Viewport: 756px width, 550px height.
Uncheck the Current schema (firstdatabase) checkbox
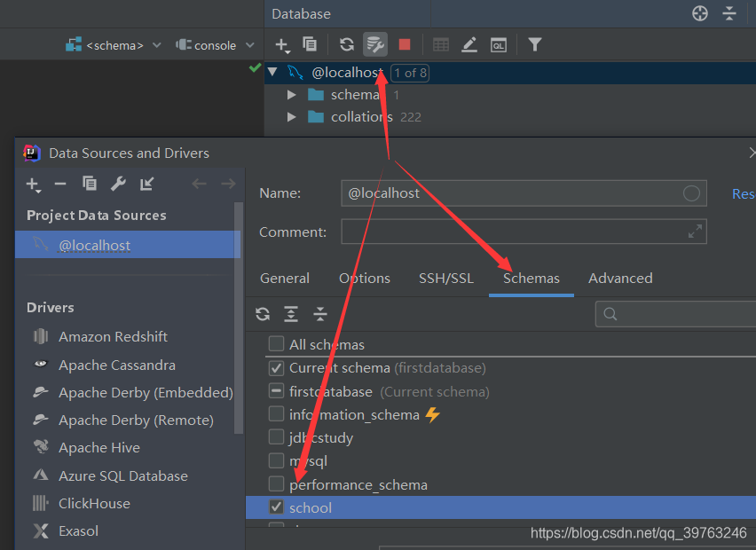click(276, 368)
